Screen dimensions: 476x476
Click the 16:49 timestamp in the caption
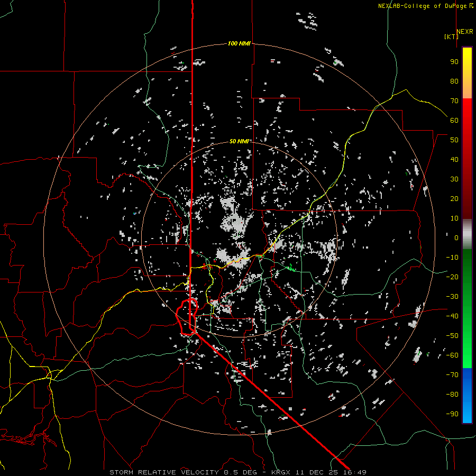click(x=354, y=472)
